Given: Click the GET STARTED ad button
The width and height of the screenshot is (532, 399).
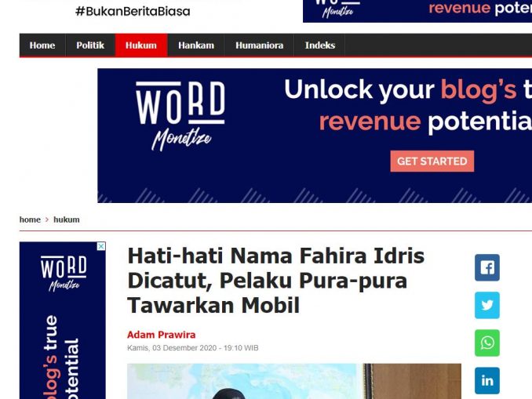Looking at the screenshot, I should (432, 161).
